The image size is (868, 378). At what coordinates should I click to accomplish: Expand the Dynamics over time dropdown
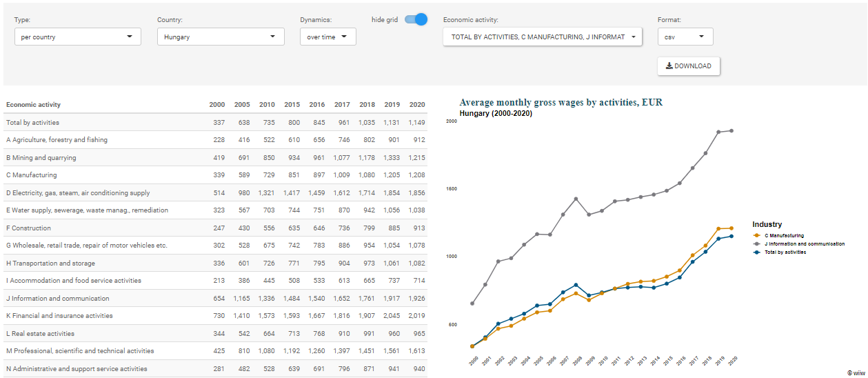click(327, 37)
